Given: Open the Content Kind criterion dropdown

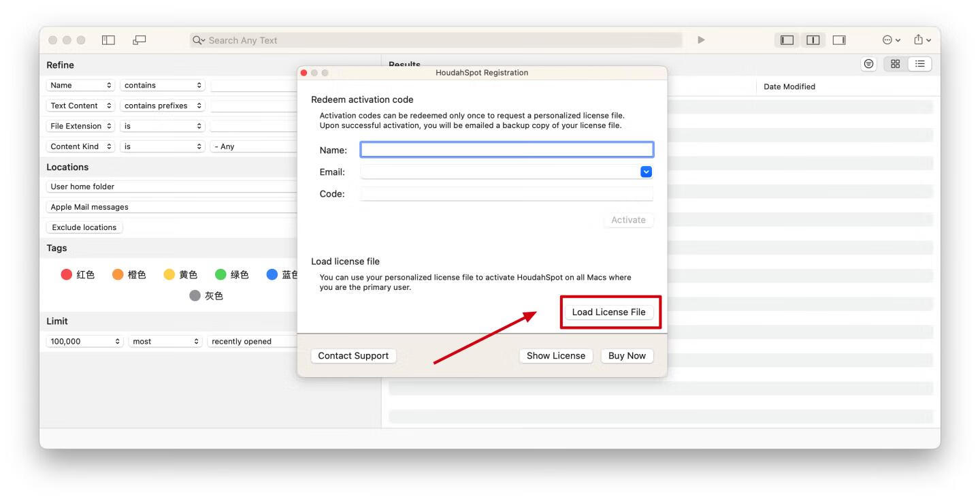Looking at the screenshot, I should (80, 146).
